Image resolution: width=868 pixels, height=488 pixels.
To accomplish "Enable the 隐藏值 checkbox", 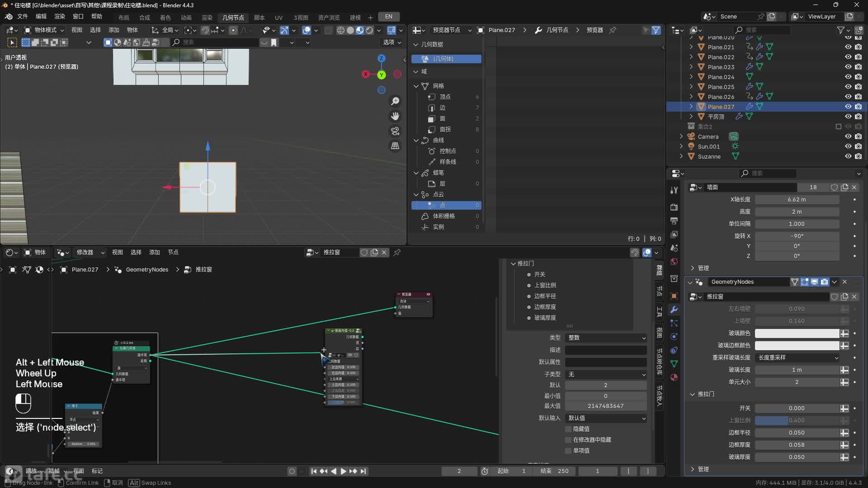I will (x=568, y=429).
